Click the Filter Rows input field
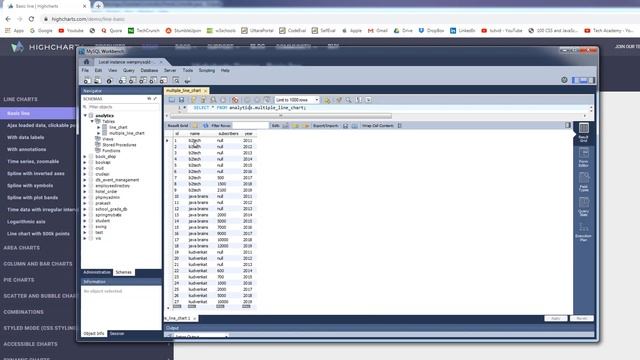The height and width of the screenshot is (360, 640). point(251,126)
